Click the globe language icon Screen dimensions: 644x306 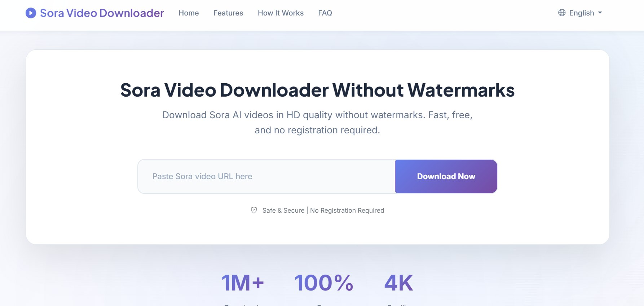562,13
